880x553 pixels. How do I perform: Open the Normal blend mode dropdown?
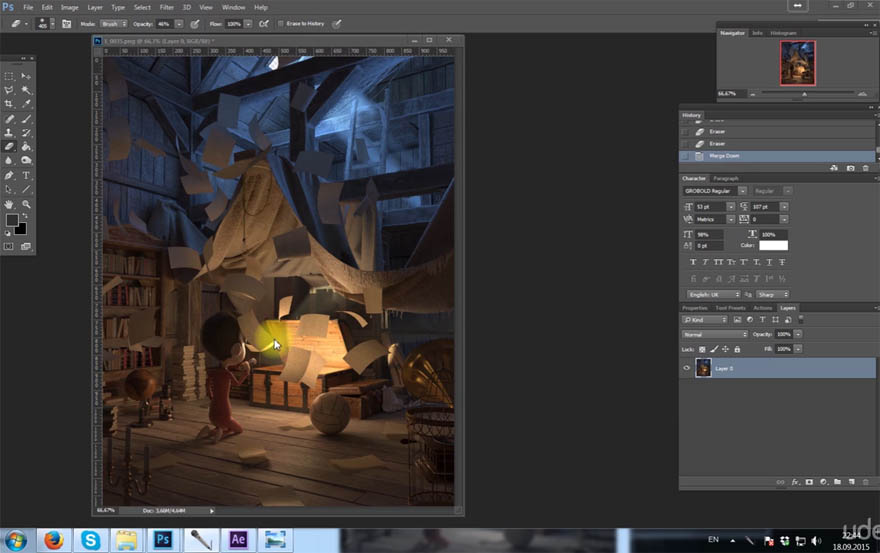715,335
